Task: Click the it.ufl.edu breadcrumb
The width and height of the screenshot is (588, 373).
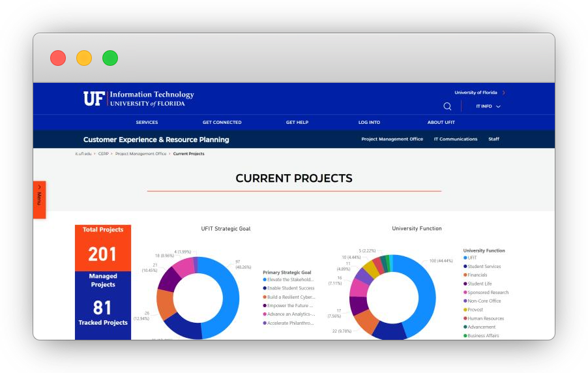Action: click(x=83, y=153)
